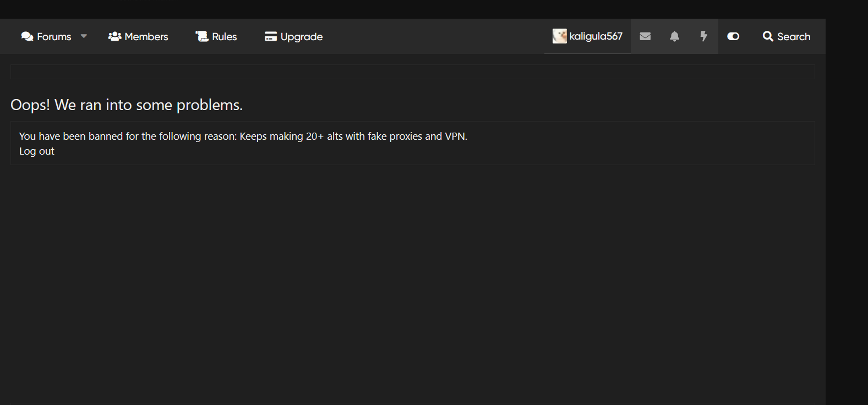This screenshot has width=868, height=405.
Task: Click the Members people icon
Action: [114, 36]
